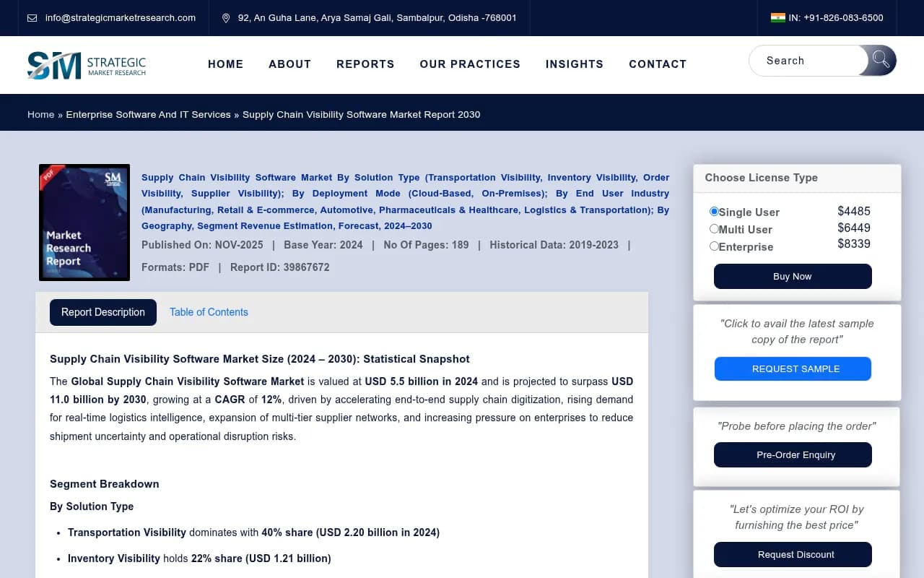
Task: Click the Buy Now button
Action: [x=793, y=277]
